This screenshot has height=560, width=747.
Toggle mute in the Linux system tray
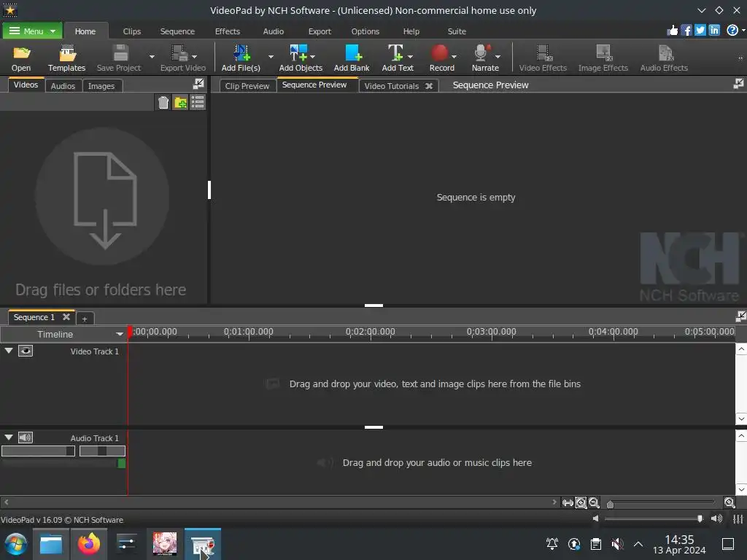pos(617,544)
